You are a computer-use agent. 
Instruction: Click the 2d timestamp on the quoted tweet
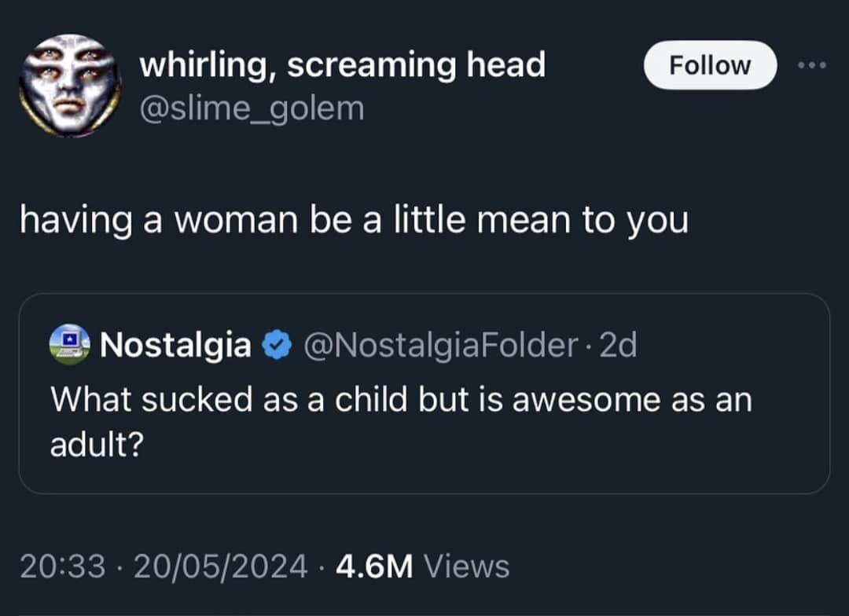(x=621, y=343)
